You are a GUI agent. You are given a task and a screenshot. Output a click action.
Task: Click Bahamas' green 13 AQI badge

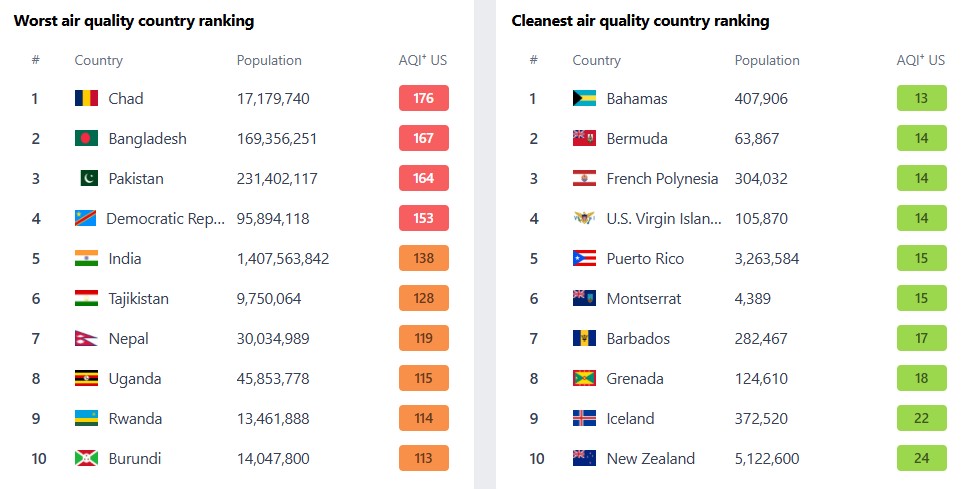tap(922, 98)
